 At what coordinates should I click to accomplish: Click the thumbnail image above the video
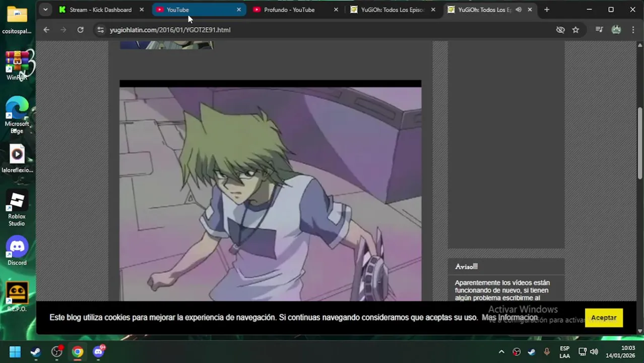pos(166,45)
